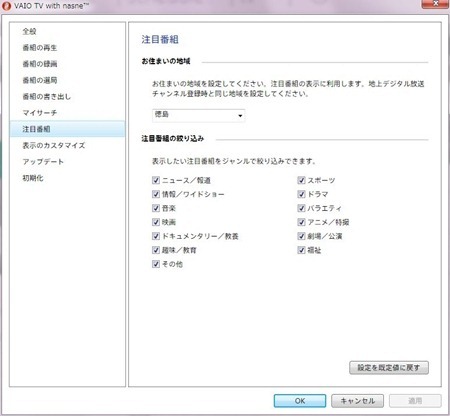Toggle the ドキュメンタリー／教養 checkbox

point(156,236)
